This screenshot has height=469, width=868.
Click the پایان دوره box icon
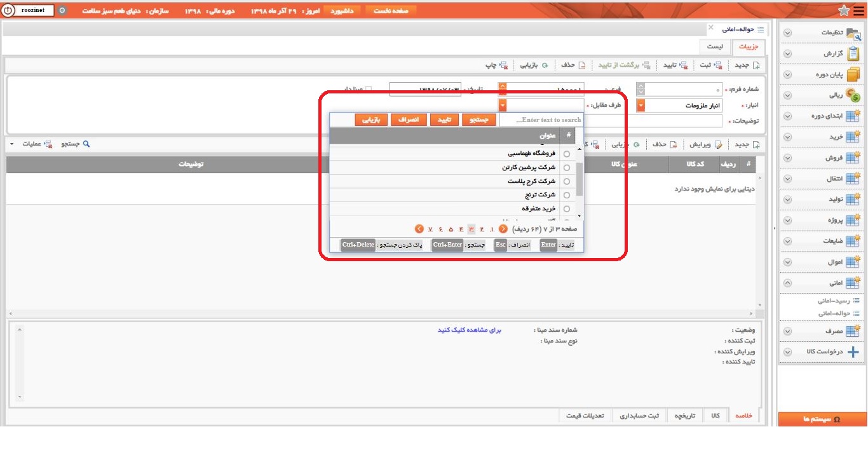853,74
